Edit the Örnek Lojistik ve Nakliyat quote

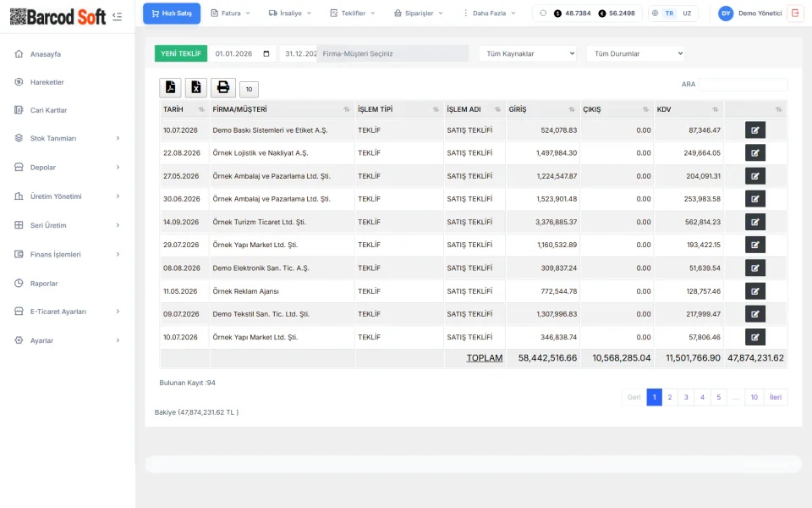[x=755, y=153]
